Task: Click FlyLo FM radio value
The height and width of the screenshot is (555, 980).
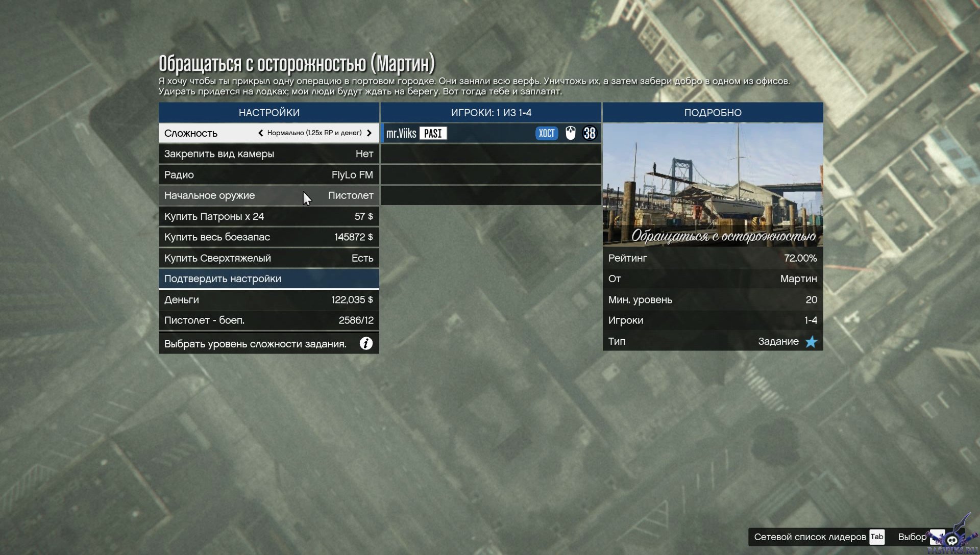Action: coord(352,174)
